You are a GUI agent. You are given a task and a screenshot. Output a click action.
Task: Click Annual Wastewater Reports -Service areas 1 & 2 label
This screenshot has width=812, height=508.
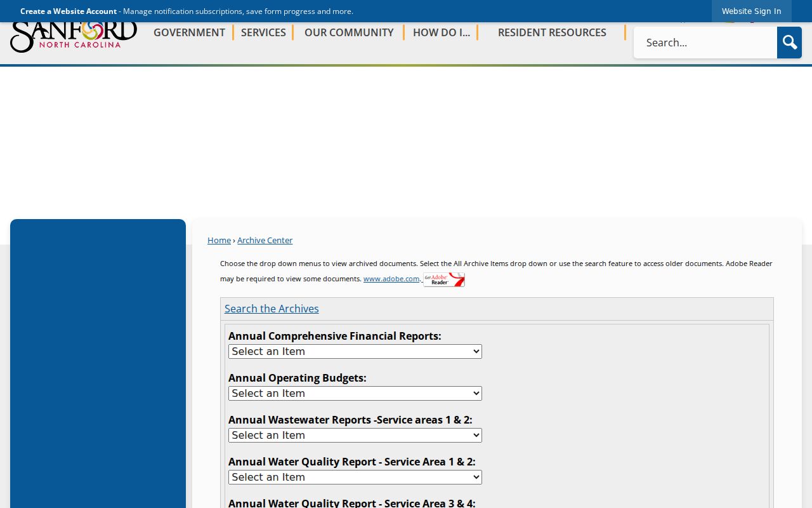pos(350,420)
